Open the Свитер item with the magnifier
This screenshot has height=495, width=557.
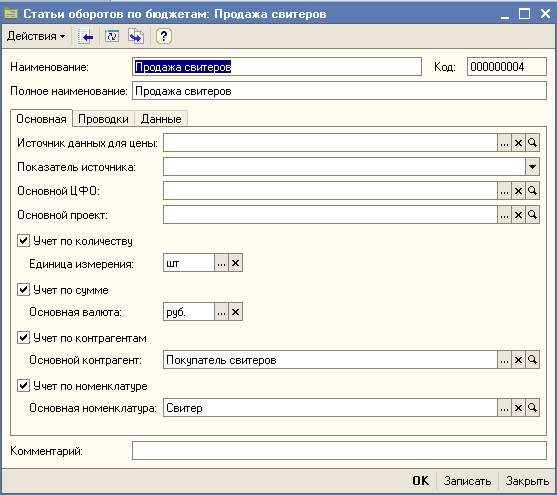pyautogui.click(x=532, y=408)
